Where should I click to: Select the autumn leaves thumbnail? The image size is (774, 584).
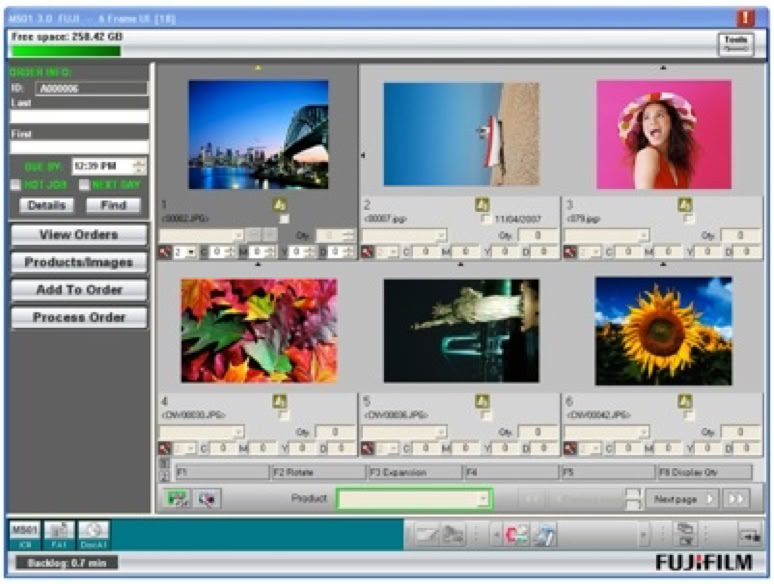coord(259,330)
